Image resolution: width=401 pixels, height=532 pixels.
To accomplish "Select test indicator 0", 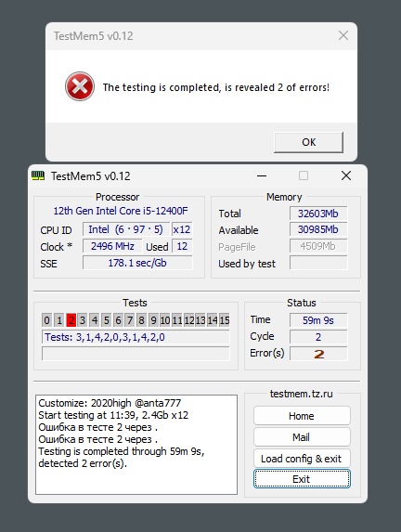I will pos(46,320).
